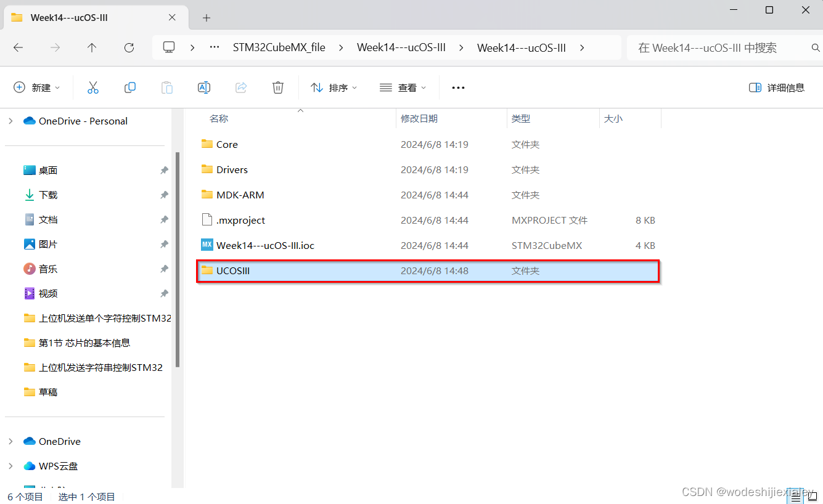Sort by the 名称 name column
Image resolution: width=823 pixels, height=504 pixels.
[x=219, y=118]
